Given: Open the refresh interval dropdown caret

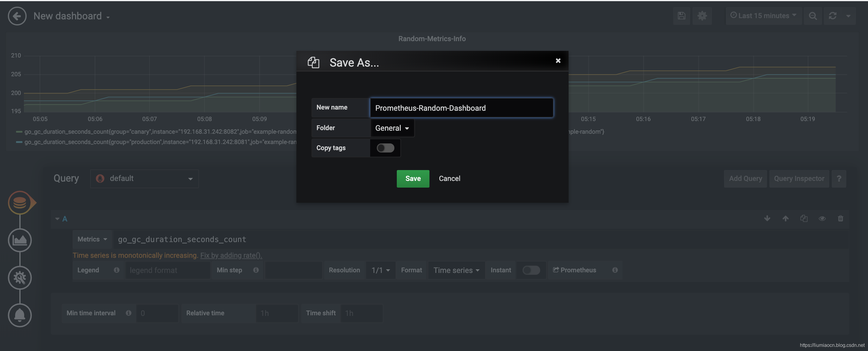Looking at the screenshot, I should click(x=848, y=16).
